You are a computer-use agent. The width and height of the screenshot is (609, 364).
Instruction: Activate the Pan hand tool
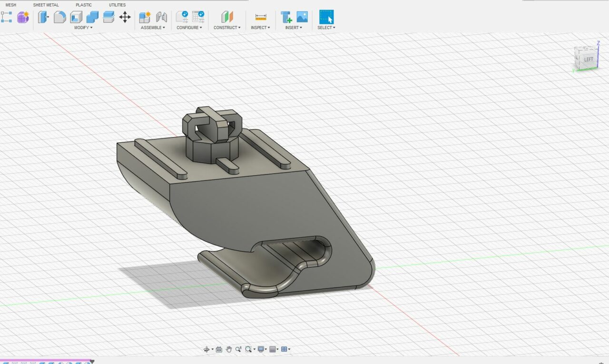pyautogui.click(x=229, y=349)
